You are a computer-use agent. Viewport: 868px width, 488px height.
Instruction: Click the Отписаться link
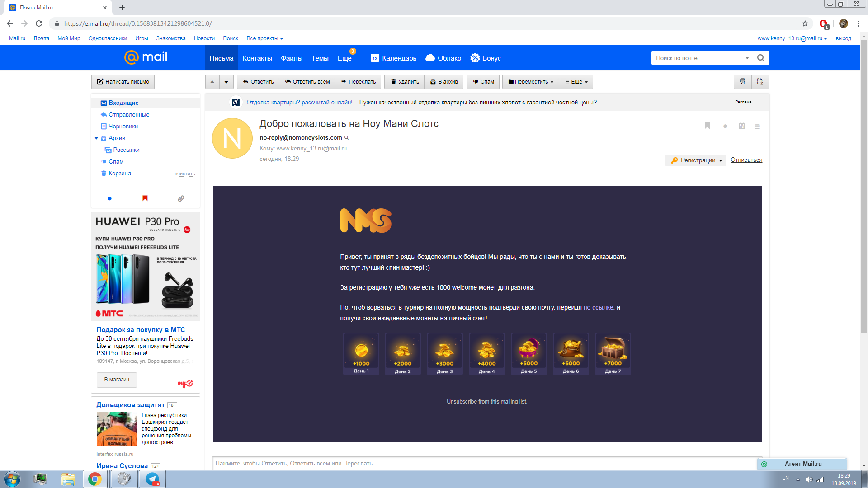pos(746,160)
